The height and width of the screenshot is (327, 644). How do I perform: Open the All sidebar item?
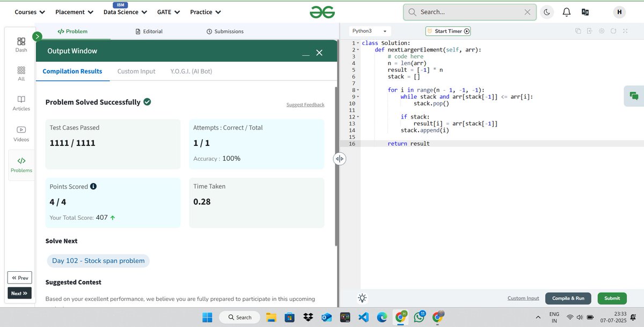click(x=21, y=74)
